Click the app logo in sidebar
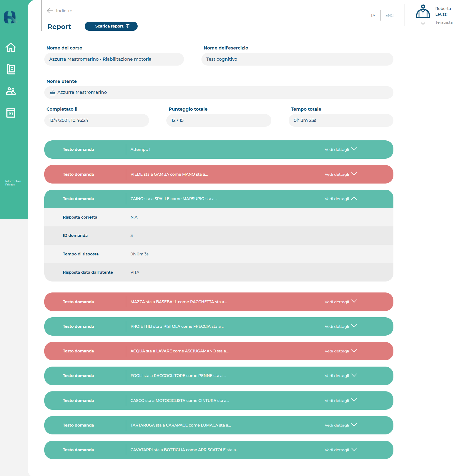Image resolution: width=467 pixels, height=476 pixels. 10,17
